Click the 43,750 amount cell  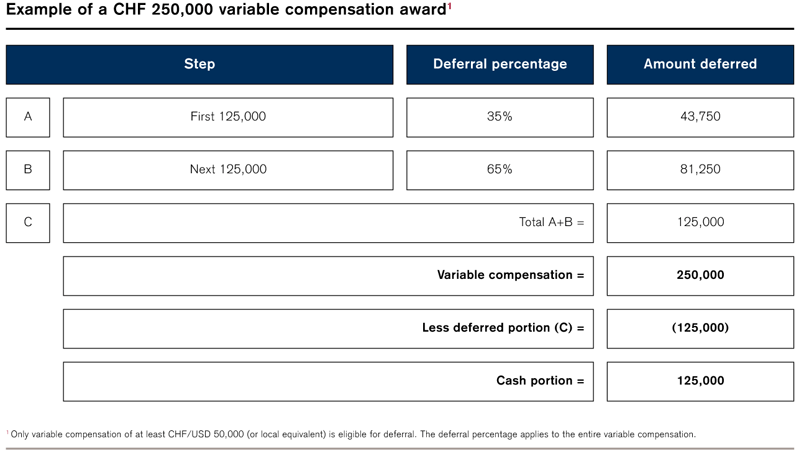pyautogui.click(x=700, y=117)
